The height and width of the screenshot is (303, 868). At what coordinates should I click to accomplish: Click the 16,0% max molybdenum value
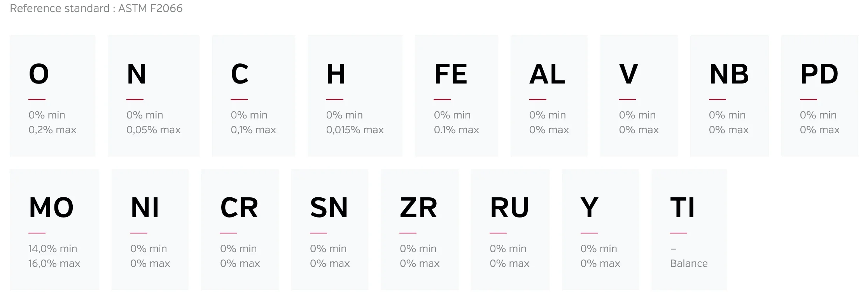[54, 263]
